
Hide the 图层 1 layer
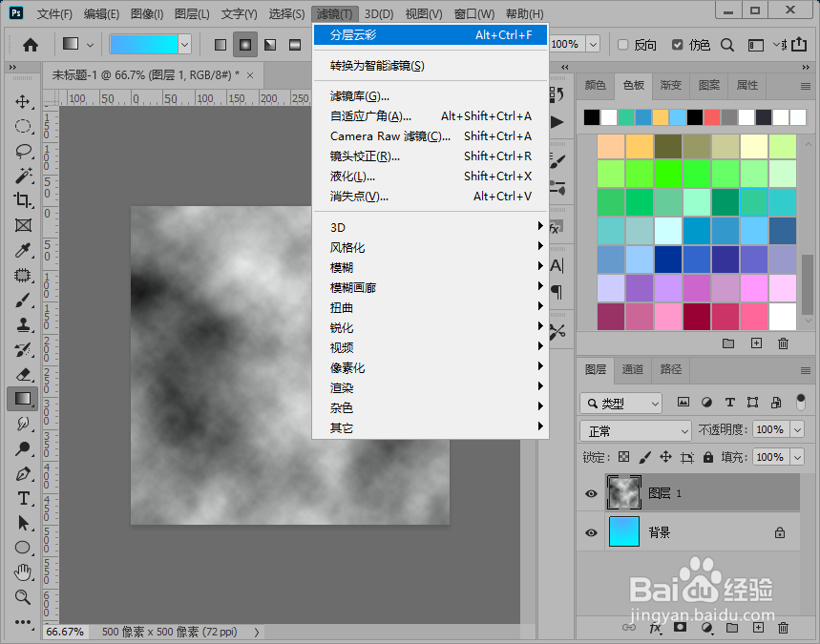591,493
